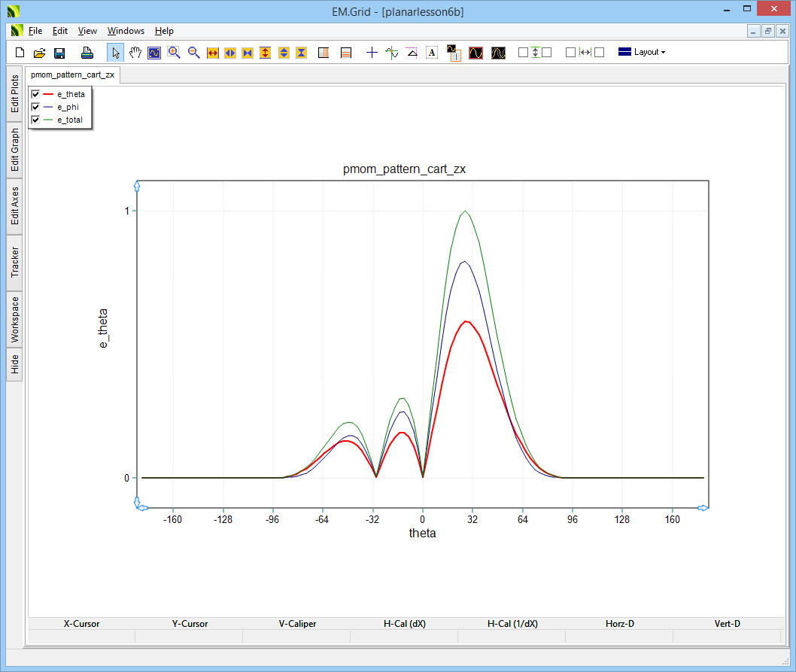Toggle the e_phi plot checkbox

pos(35,107)
